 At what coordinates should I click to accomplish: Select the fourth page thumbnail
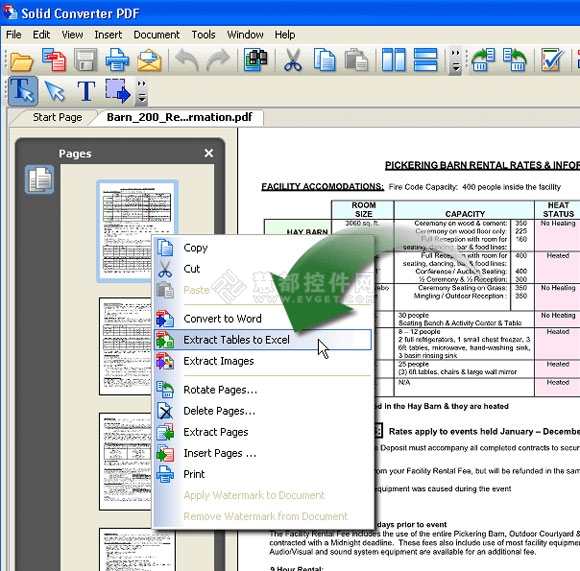click(137, 550)
